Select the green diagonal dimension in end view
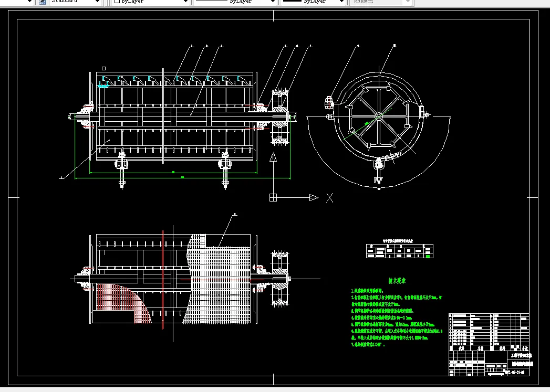This screenshot has height=392, width=550. coord(367,123)
